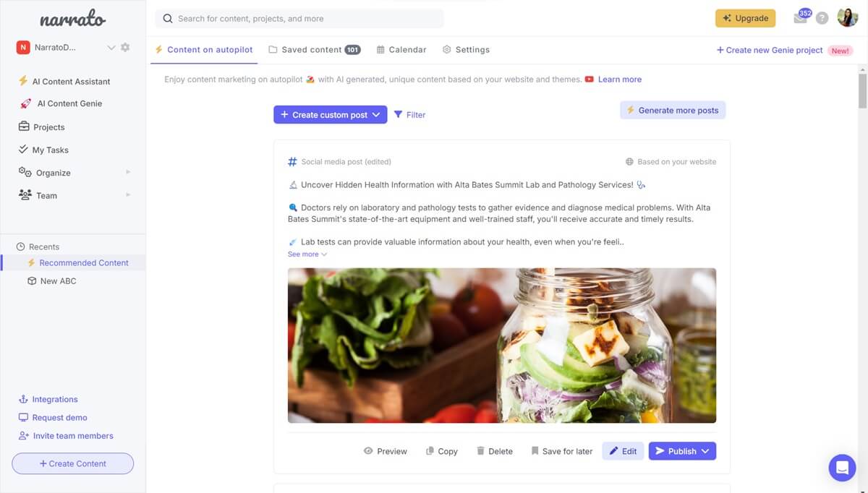Open the notifications inbox icon
Screen dimensions: 868x493
click(800, 18)
